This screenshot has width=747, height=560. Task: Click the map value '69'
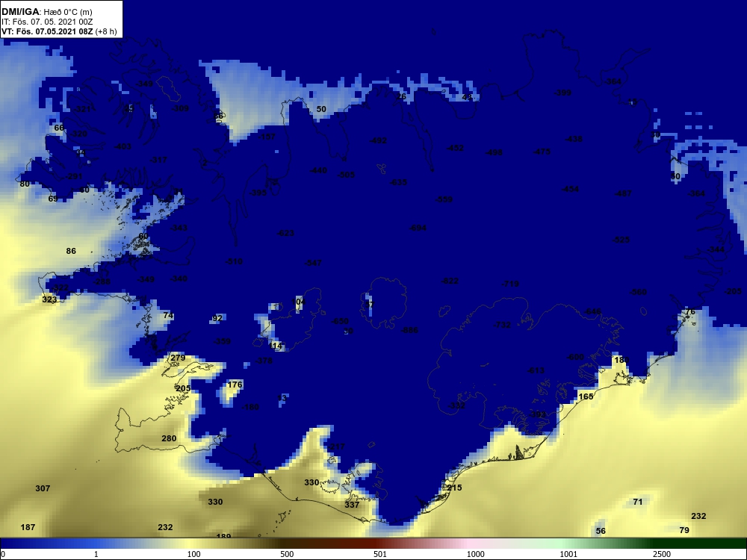click(53, 199)
